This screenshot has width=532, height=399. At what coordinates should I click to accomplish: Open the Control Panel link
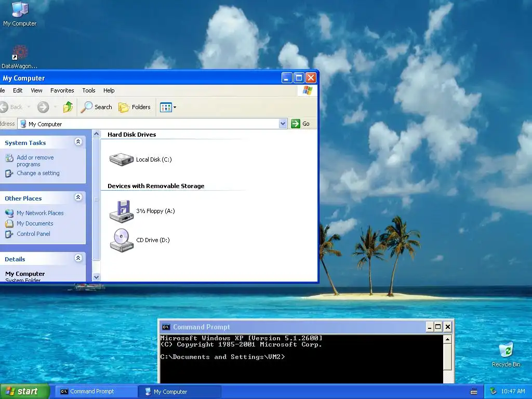[33, 234]
